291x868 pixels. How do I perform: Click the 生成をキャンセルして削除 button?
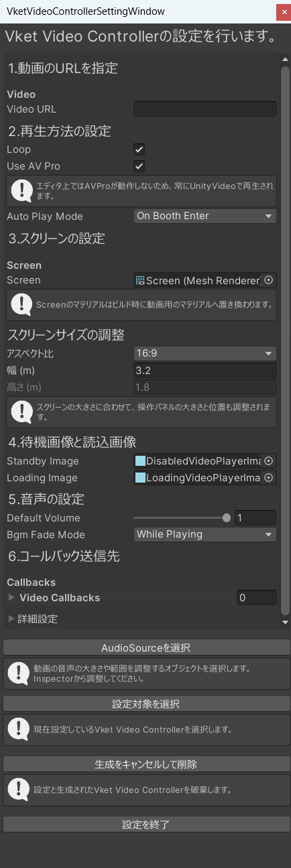pos(145,764)
